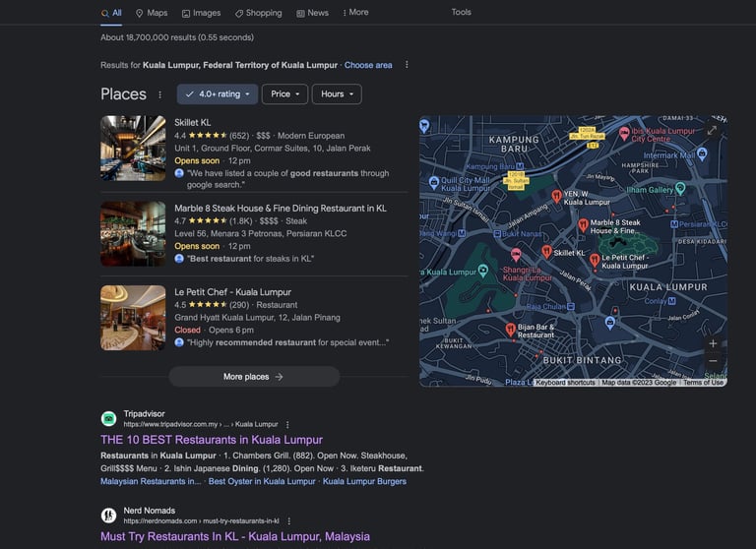
Task: Go to the News tab
Action: (312, 13)
